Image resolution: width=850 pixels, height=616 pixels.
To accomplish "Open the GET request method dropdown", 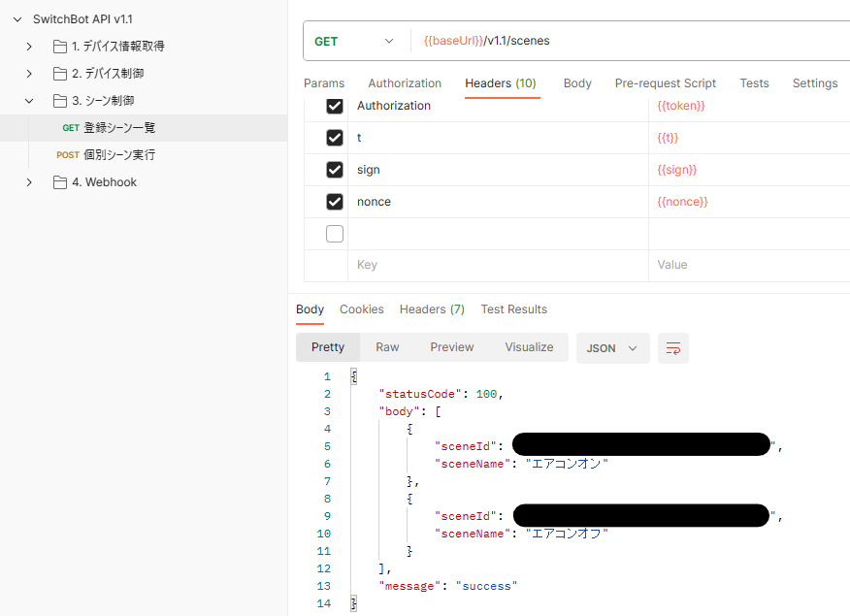I will coord(354,41).
